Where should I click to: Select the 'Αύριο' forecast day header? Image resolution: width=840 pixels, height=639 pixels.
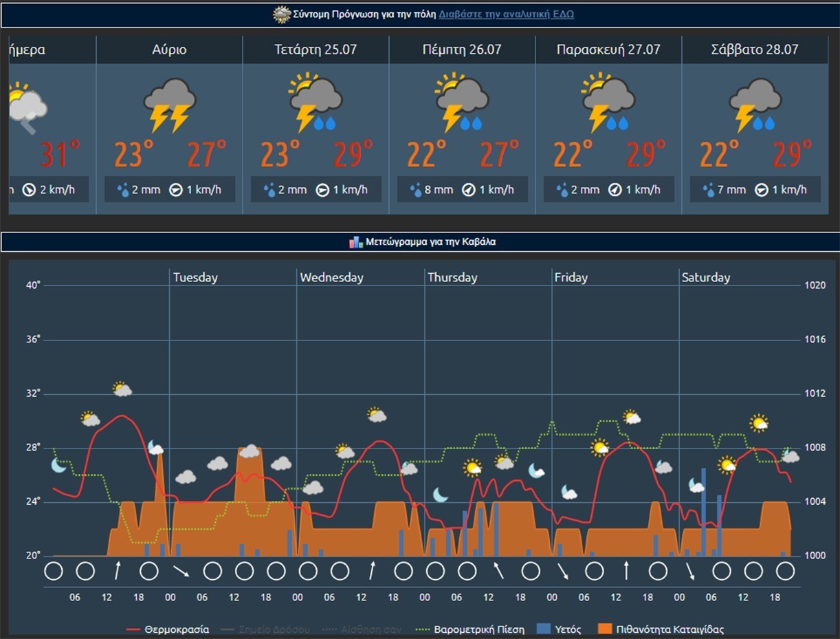[169, 50]
